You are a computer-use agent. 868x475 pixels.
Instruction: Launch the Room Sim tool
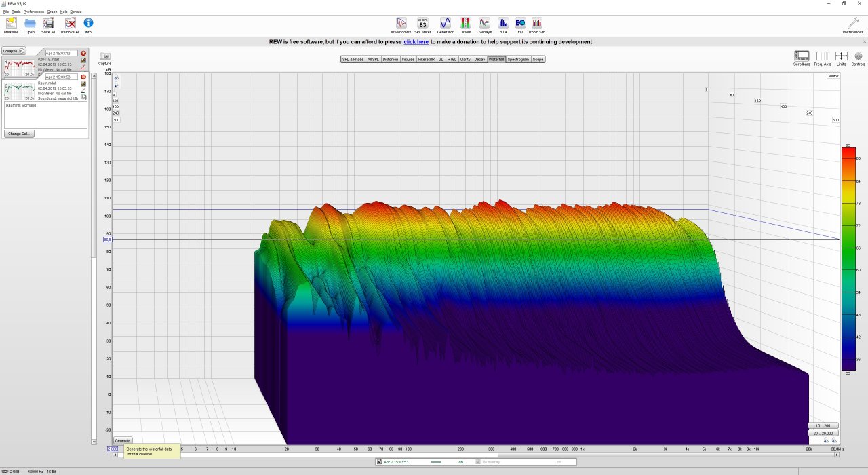coord(537,24)
